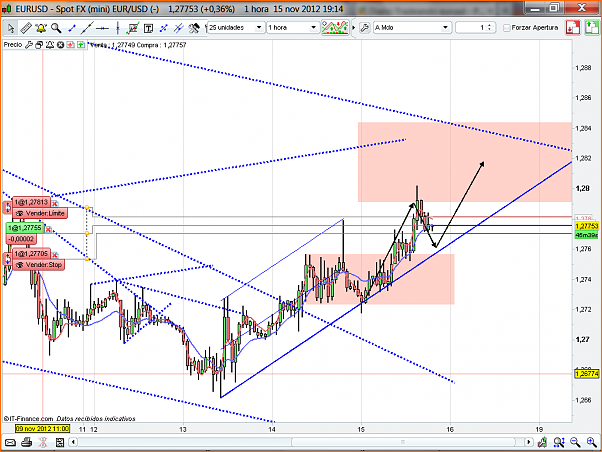The height and width of the screenshot is (452, 602).
Task: Click the Precio panel duplicate windows icon
Action: (39, 45)
